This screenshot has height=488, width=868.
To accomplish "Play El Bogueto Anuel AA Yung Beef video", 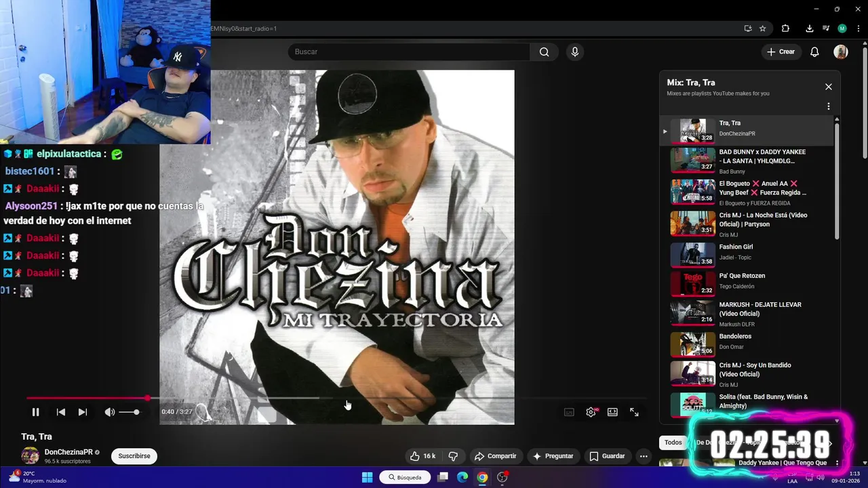I will (746, 192).
